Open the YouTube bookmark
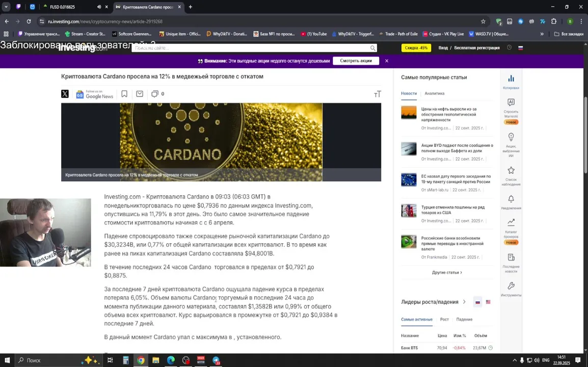Image resolution: width=588 pixels, height=367 pixels. [313, 34]
